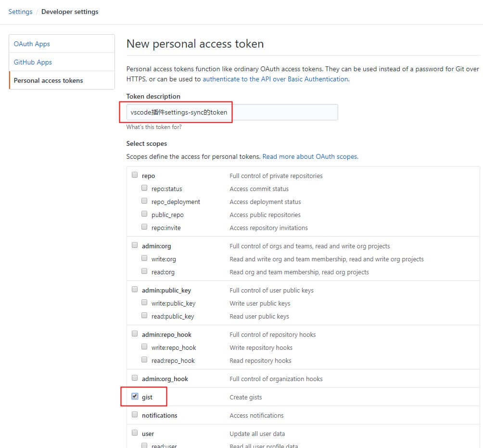Uncheck the gist scope checkbox

(x=135, y=397)
